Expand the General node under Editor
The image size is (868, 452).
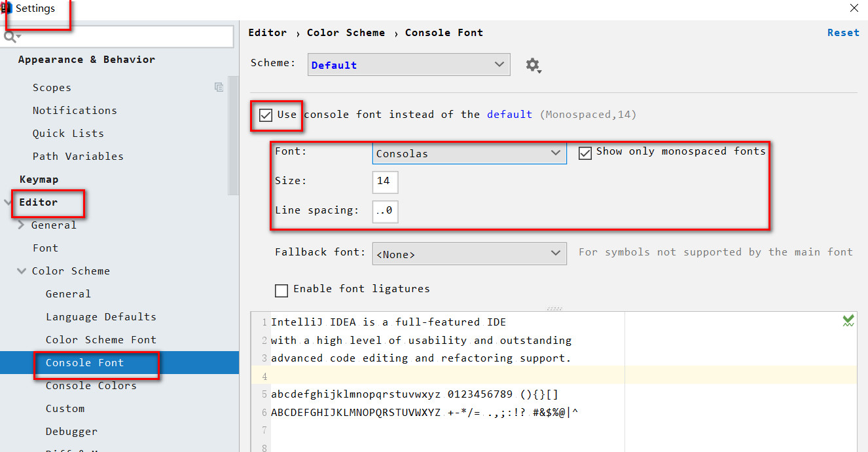pos(22,225)
